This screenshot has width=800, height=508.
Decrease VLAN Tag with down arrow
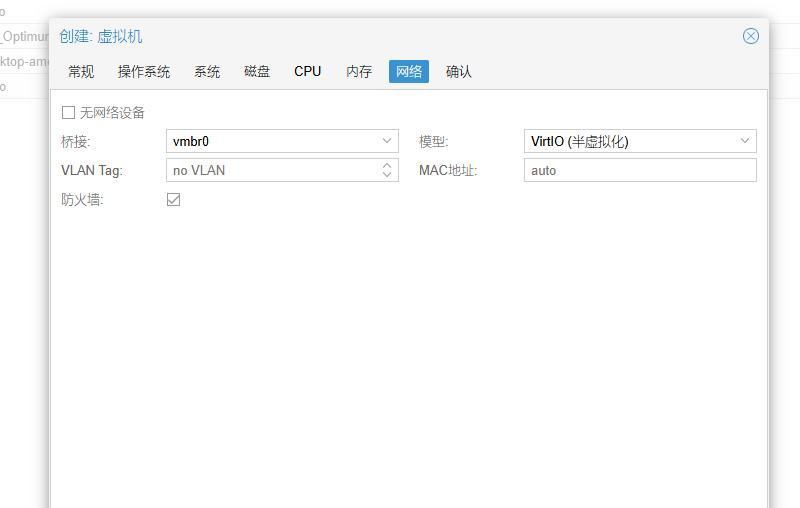tap(387, 175)
